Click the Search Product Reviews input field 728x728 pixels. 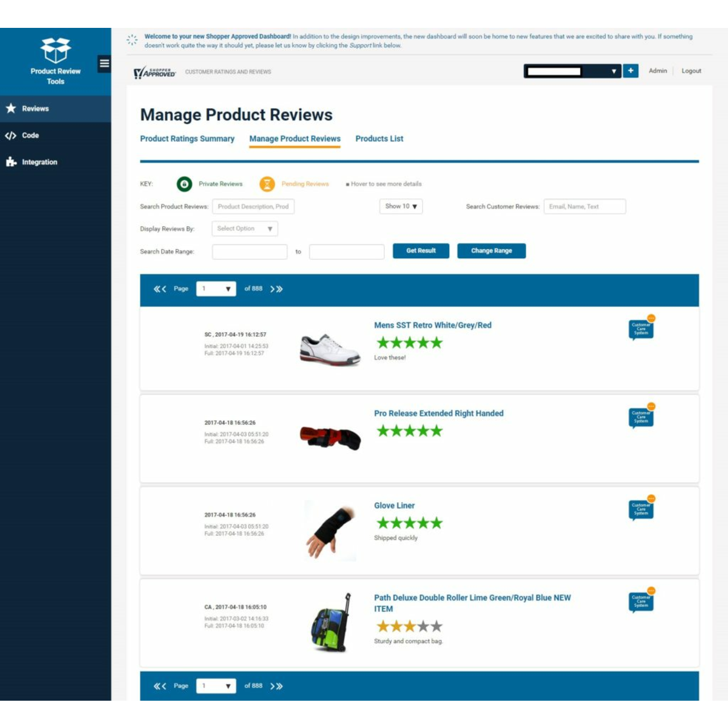coord(253,206)
